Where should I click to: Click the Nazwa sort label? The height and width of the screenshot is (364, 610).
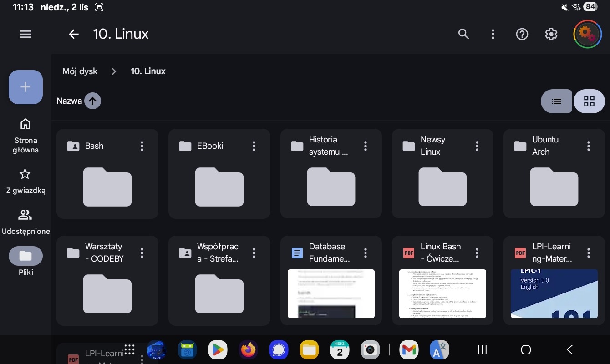pos(69,101)
